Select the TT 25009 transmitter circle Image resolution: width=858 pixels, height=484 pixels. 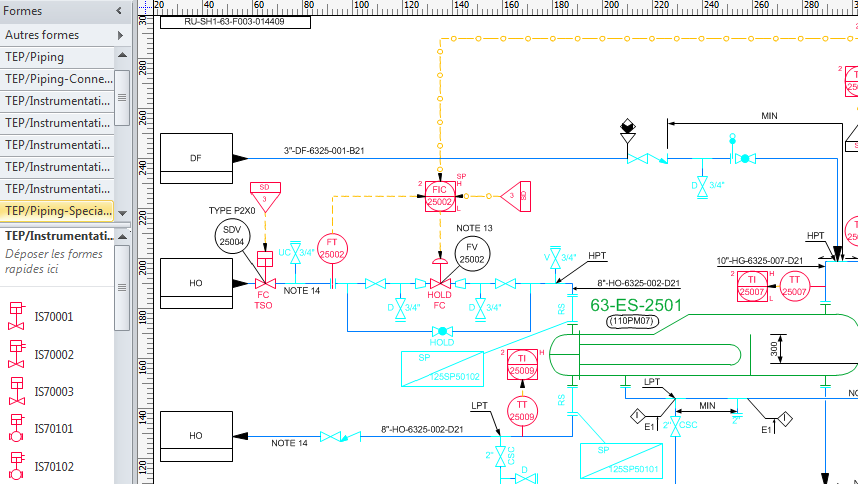coord(522,411)
